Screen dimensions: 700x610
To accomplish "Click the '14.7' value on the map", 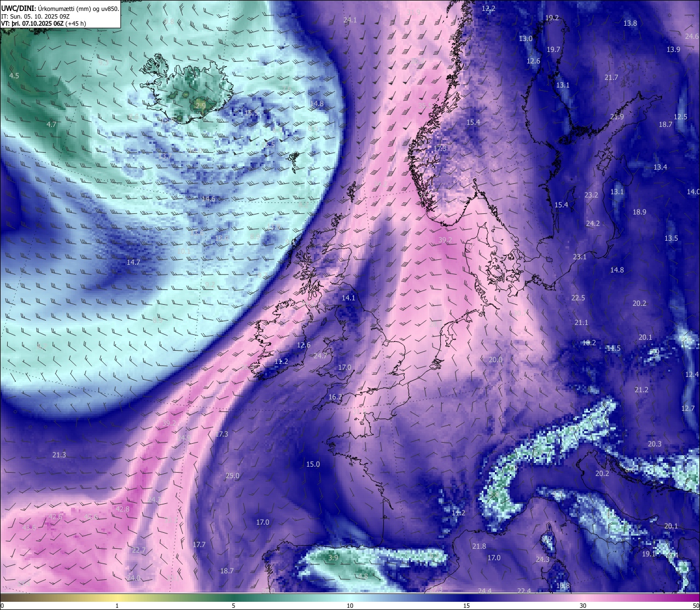I will tap(133, 263).
